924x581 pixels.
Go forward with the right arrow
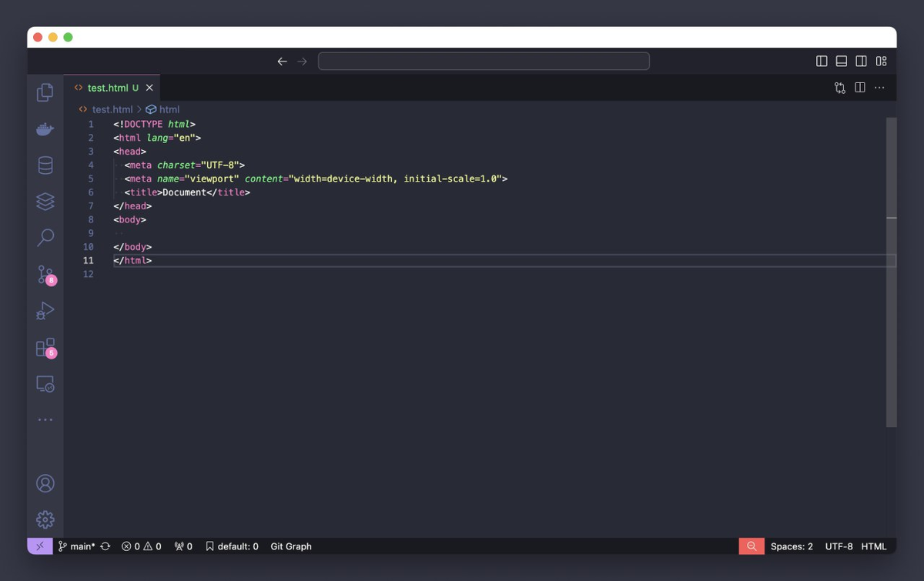pos(302,62)
